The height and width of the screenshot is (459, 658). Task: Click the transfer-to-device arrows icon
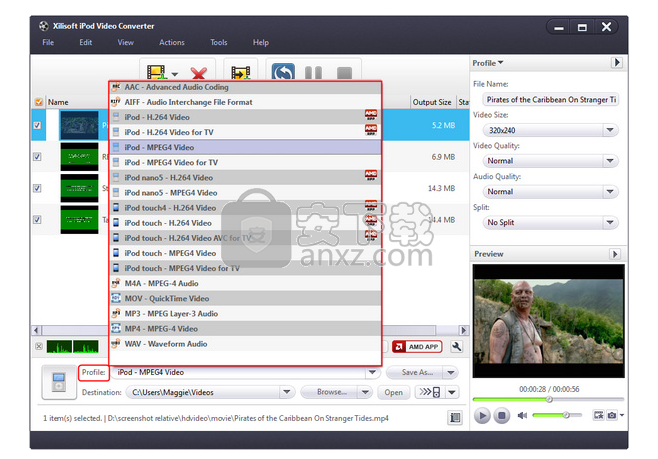tap(430, 392)
